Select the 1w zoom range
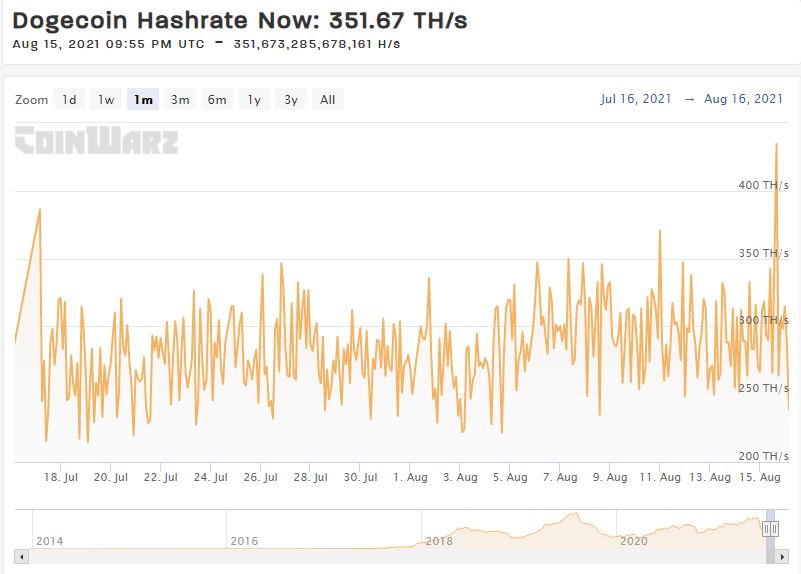The height and width of the screenshot is (574, 801). coord(106,100)
